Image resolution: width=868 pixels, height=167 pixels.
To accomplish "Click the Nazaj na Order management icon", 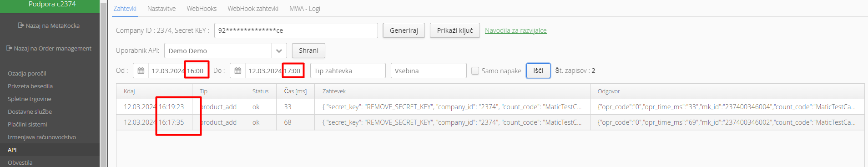I will [9, 48].
